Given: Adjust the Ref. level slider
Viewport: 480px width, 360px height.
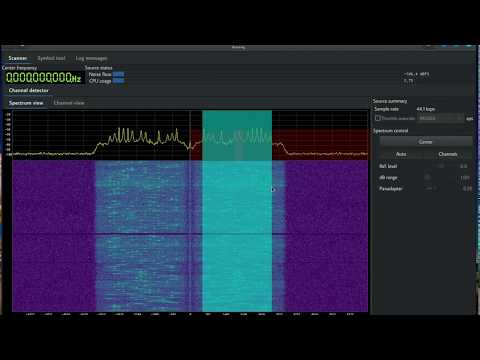Looking at the screenshot, I should click(x=440, y=166).
